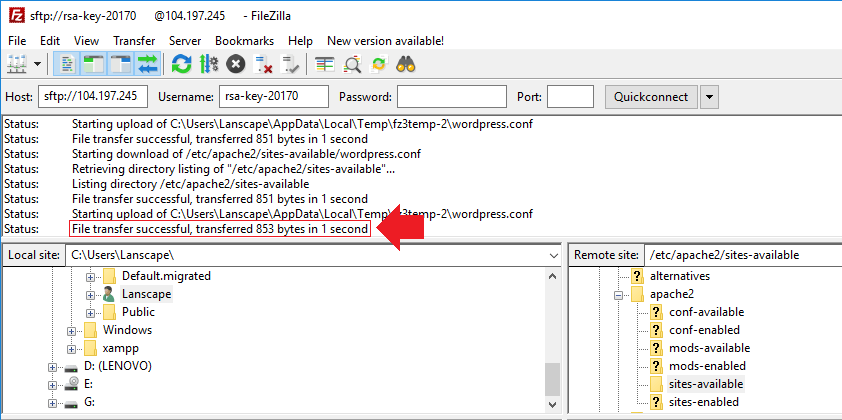
Task: Select the xampp local folder
Action: 120,348
